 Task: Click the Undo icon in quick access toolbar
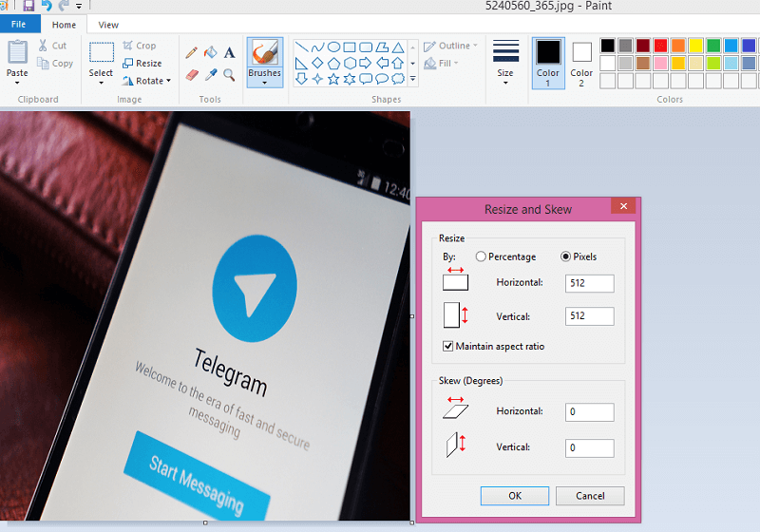pos(47,6)
